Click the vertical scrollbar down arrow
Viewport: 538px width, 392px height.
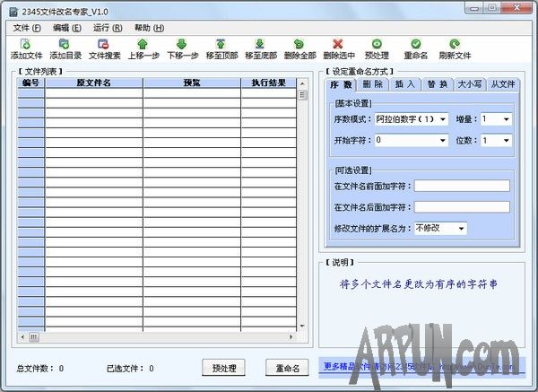[x=302, y=326]
